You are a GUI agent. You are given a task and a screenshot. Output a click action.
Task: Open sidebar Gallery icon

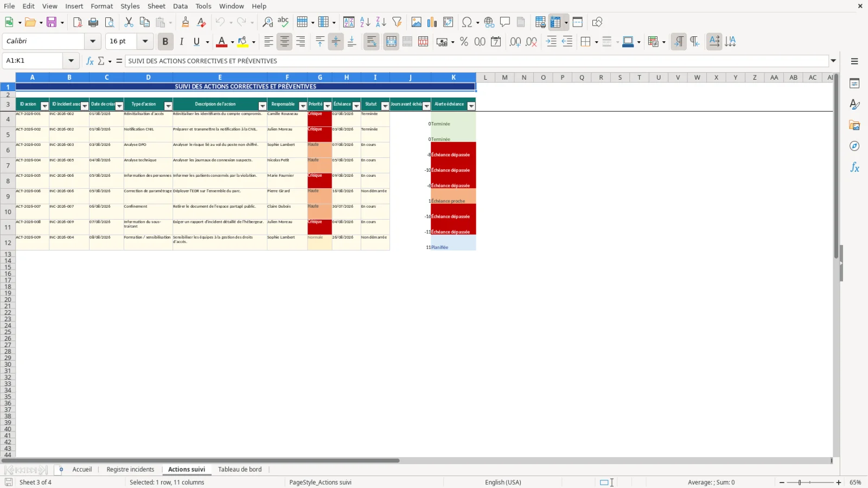pos(854,125)
